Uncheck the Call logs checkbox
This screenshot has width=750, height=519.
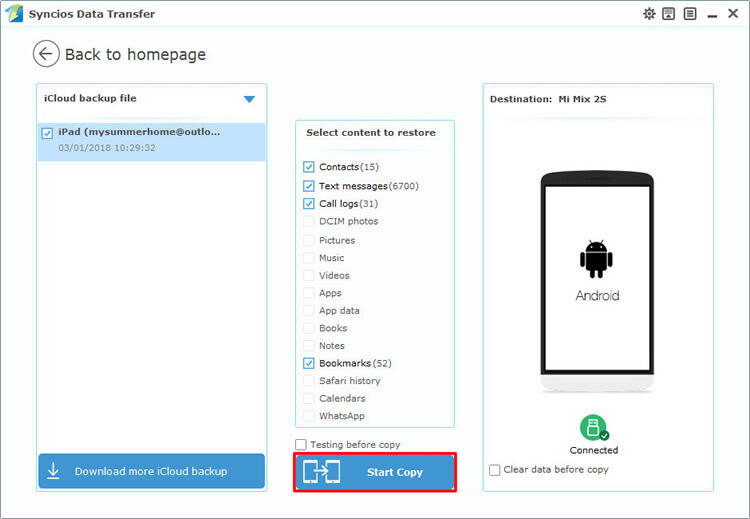309,204
